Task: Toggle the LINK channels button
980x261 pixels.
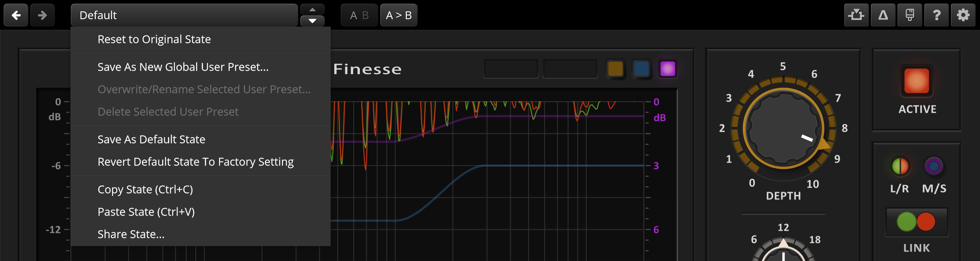Action: [x=916, y=222]
